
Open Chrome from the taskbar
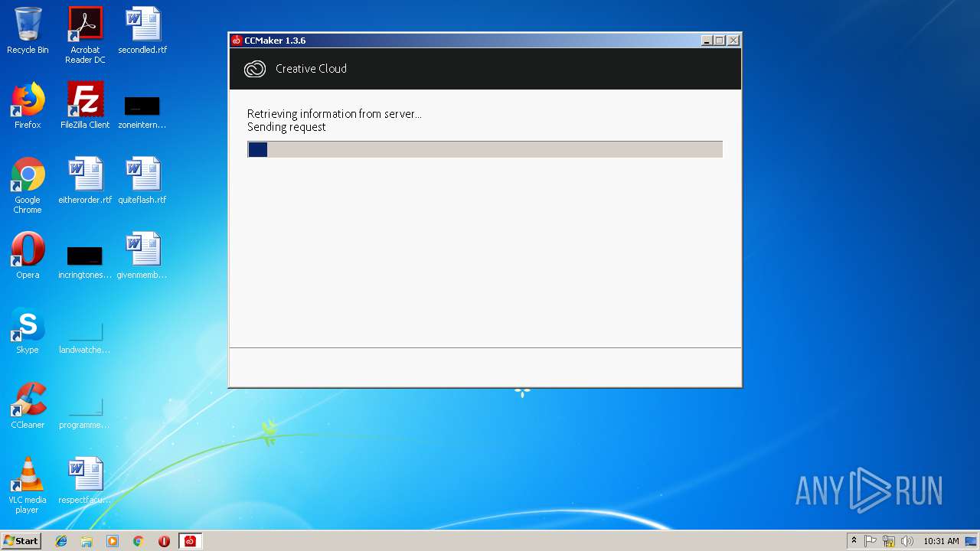point(139,541)
